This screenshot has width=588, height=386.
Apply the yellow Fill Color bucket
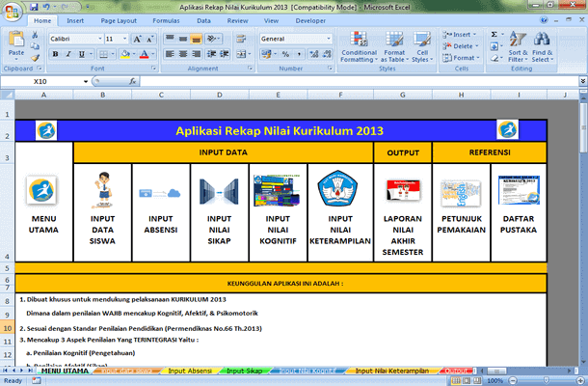(125, 54)
